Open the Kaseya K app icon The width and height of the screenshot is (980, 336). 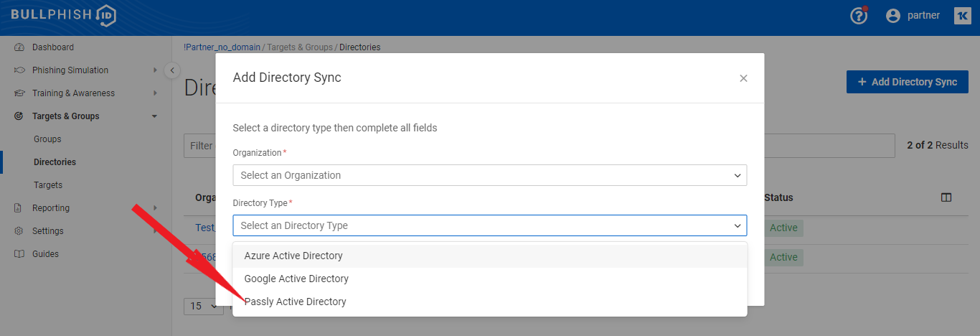click(963, 16)
